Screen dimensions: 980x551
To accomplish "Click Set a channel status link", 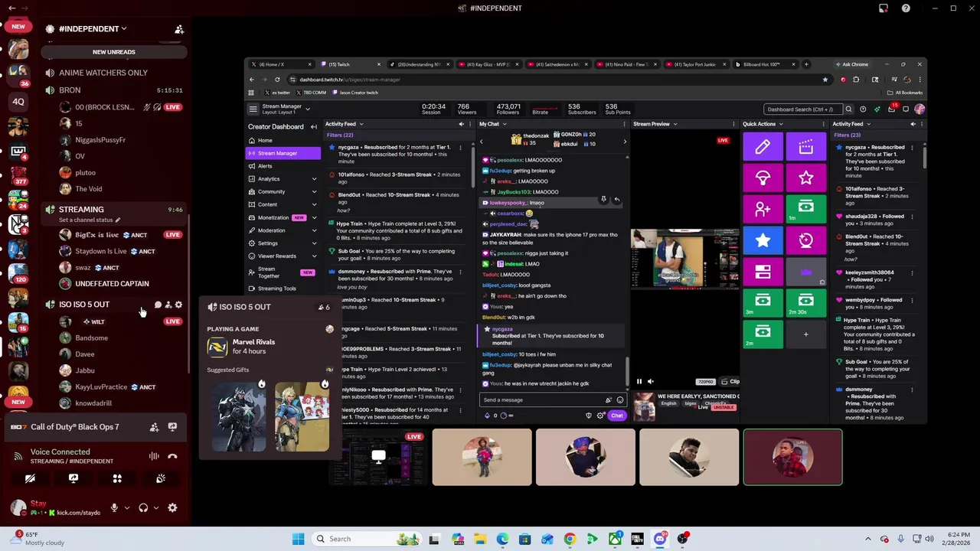I will point(90,220).
